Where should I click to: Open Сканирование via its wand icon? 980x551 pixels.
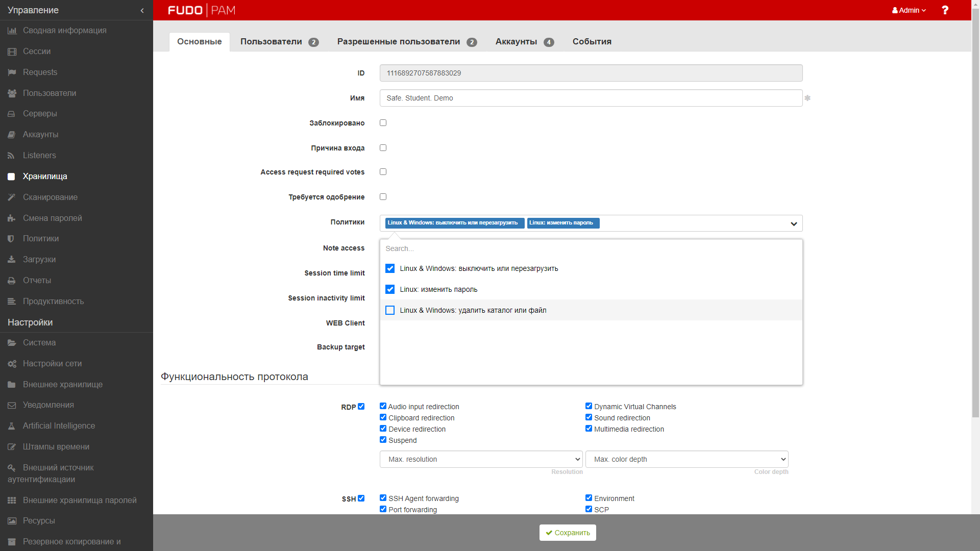click(x=11, y=197)
